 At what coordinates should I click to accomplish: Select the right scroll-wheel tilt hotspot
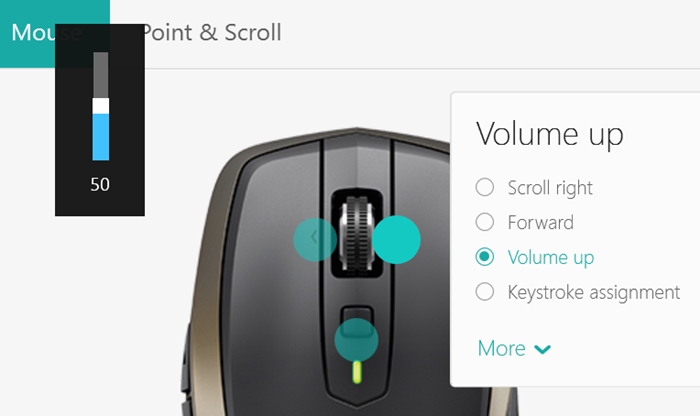point(396,240)
